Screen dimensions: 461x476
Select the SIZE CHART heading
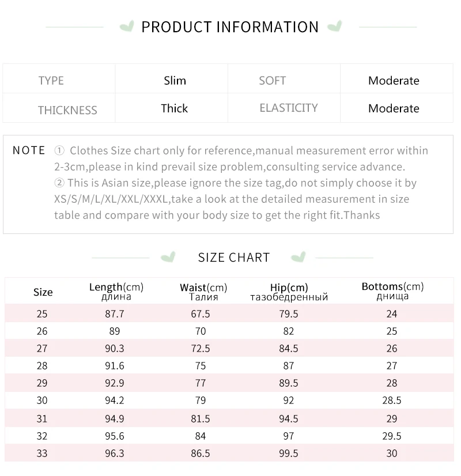click(x=234, y=258)
